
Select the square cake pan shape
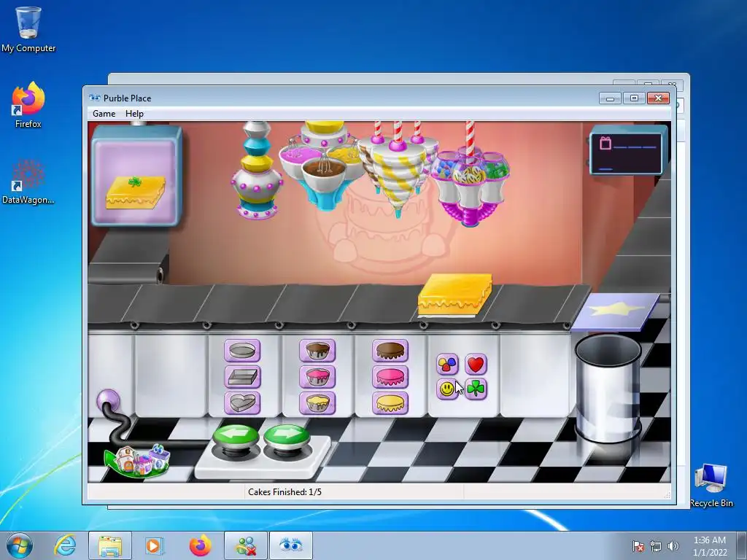[x=242, y=377]
